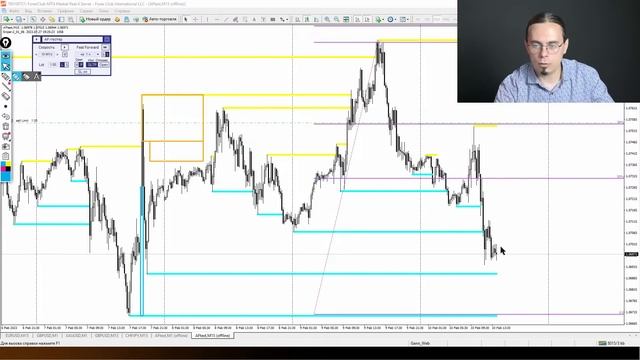Select the cursor arrow tool in toolbar
Viewport: 640px width, 360px height.
(186, 19)
